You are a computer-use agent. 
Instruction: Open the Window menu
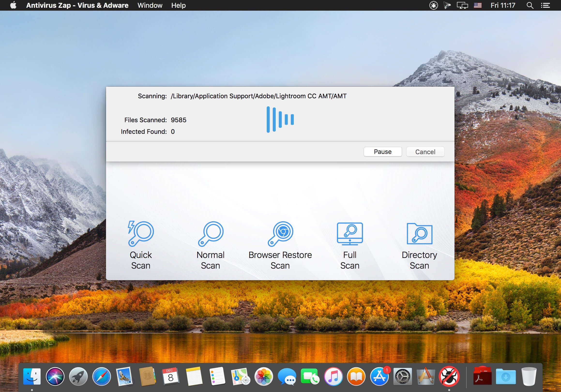[x=150, y=5]
